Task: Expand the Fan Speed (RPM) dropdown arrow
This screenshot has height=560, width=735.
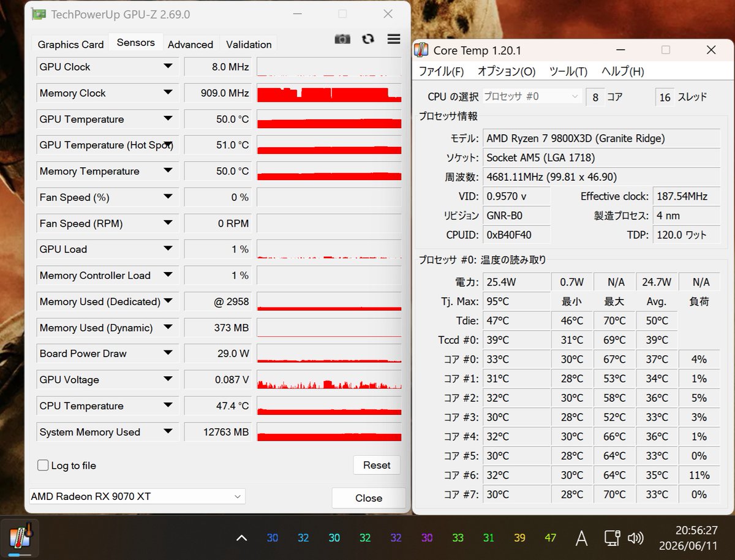Action: [x=168, y=223]
